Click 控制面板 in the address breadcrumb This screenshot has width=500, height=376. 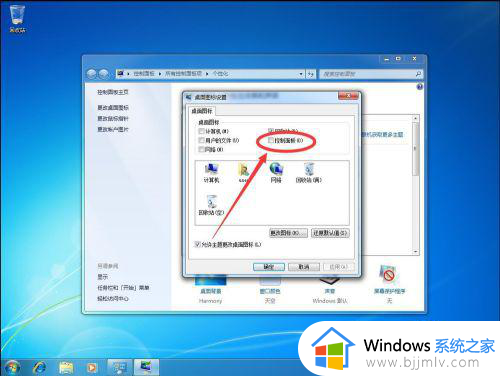144,74
